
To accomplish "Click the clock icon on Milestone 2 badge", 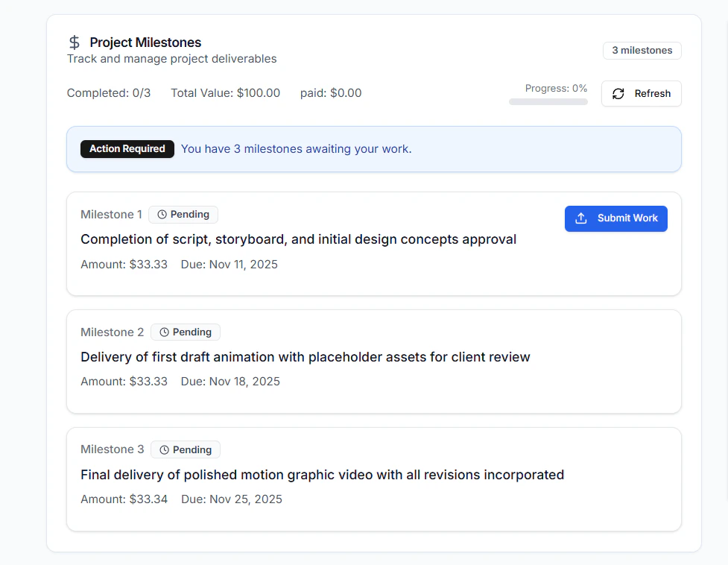I will pyautogui.click(x=165, y=332).
